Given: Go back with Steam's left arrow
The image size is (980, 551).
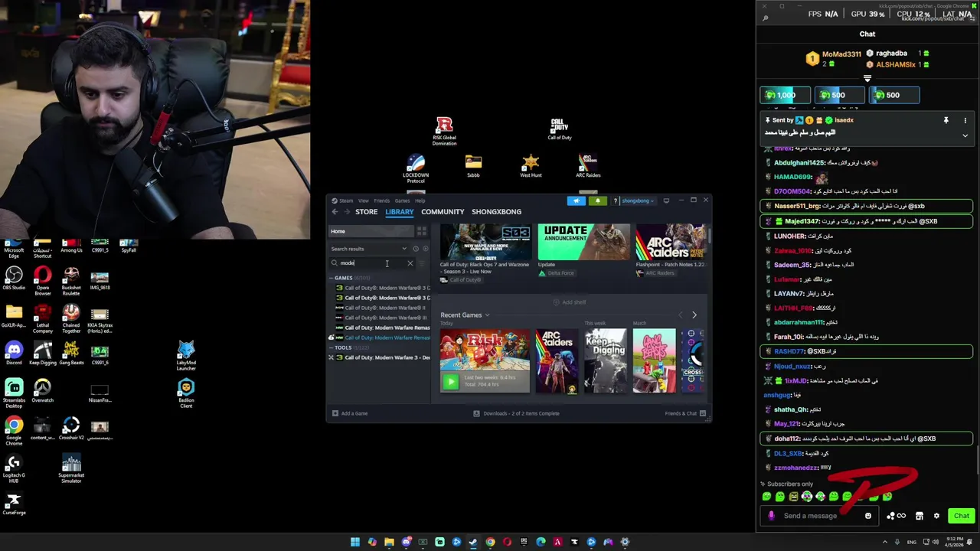Looking at the screenshot, I should tap(335, 212).
